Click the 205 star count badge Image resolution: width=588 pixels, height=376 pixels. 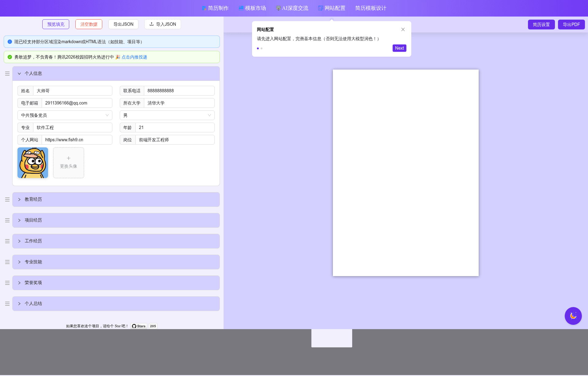point(153,326)
